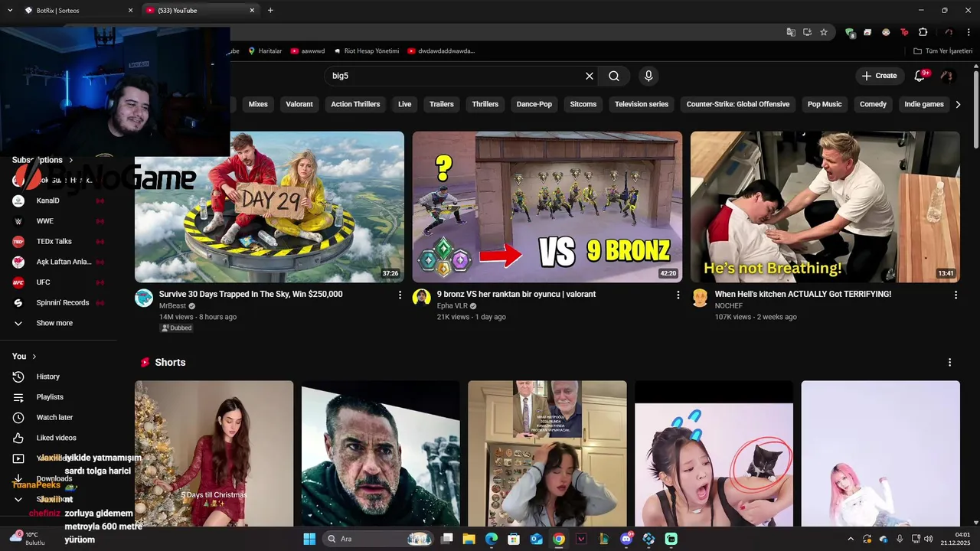Open the YouTube account avatar menu
The width and height of the screenshot is (980, 551).
[947, 76]
